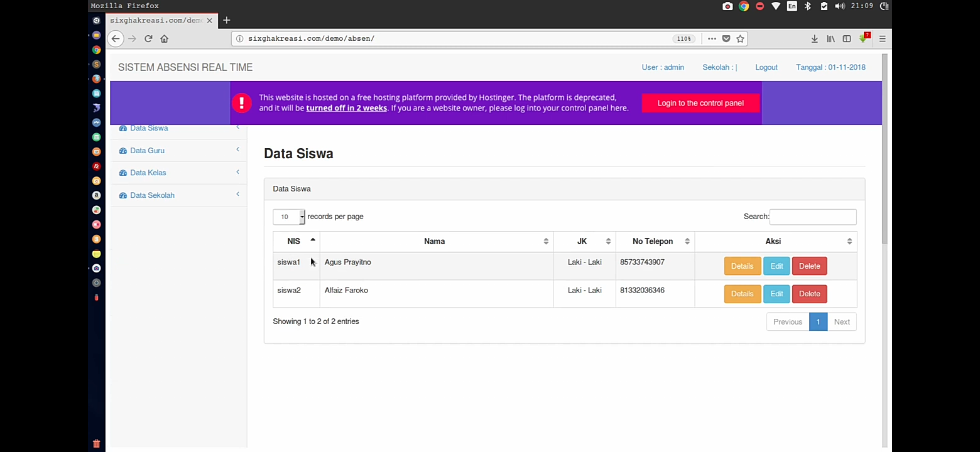Click the Search input field
980x452 pixels.
(812, 217)
